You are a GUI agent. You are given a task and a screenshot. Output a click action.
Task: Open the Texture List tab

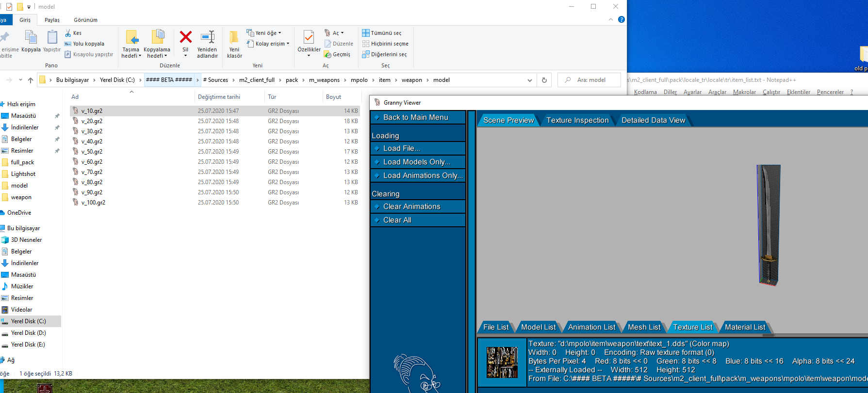pyautogui.click(x=692, y=327)
